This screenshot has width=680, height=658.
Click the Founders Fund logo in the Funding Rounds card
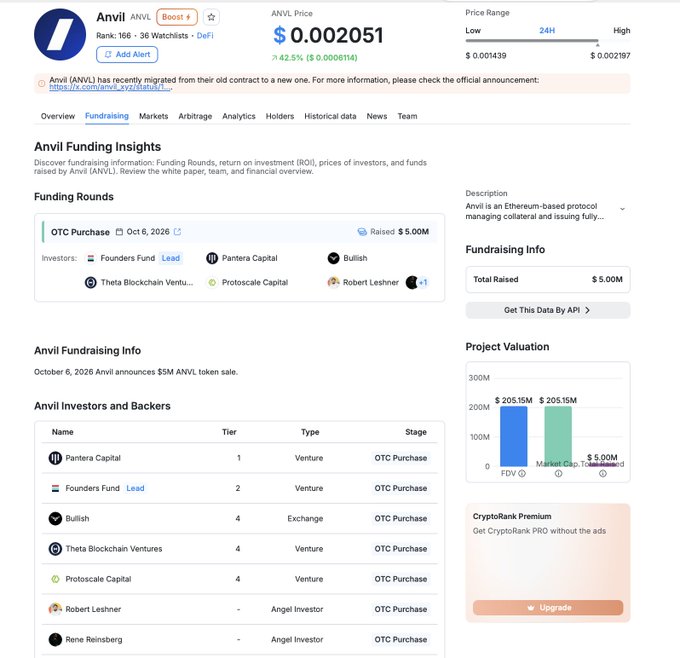pos(91,258)
